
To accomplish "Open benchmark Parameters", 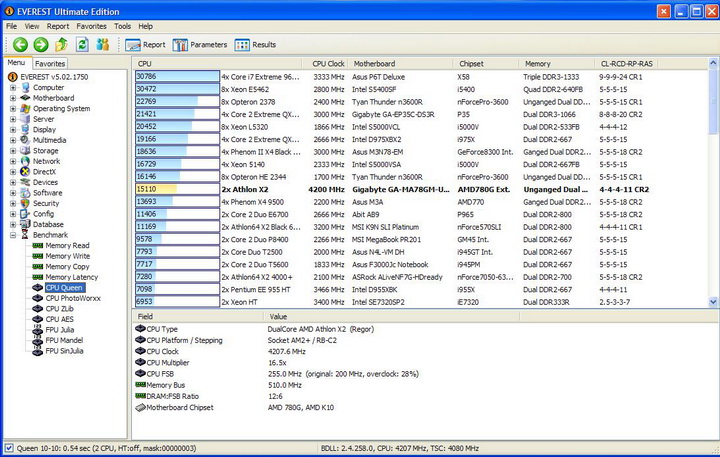I will [200, 45].
